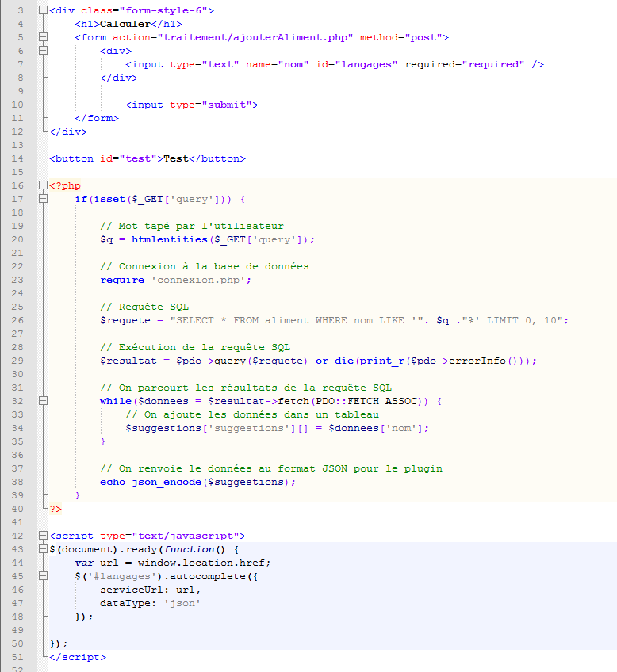Click the comment 'Mot tapé par l'utilisateur'
Image resolution: width=617 pixels, height=672 pixels.
[201, 226]
